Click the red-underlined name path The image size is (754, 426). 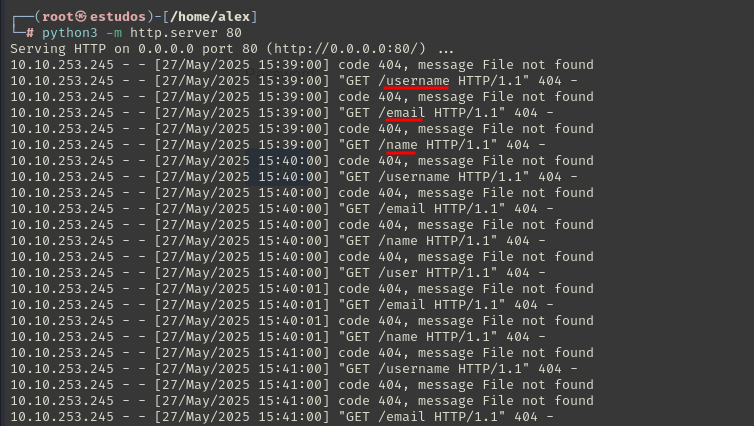(x=402, y=145)
